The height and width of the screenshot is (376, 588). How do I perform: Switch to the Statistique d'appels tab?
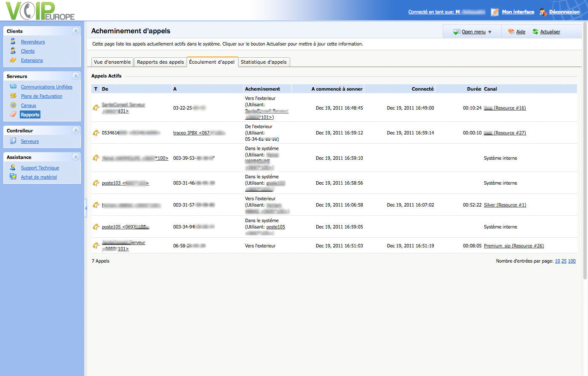point(263,62)
